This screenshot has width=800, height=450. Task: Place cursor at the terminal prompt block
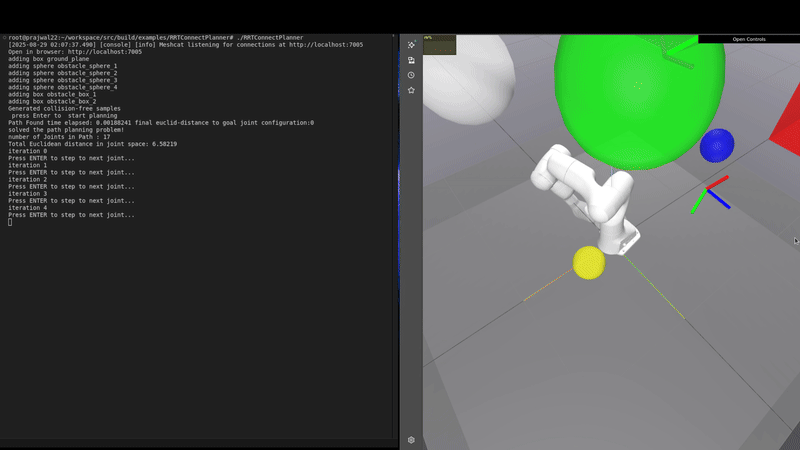(x=10, y=222)
